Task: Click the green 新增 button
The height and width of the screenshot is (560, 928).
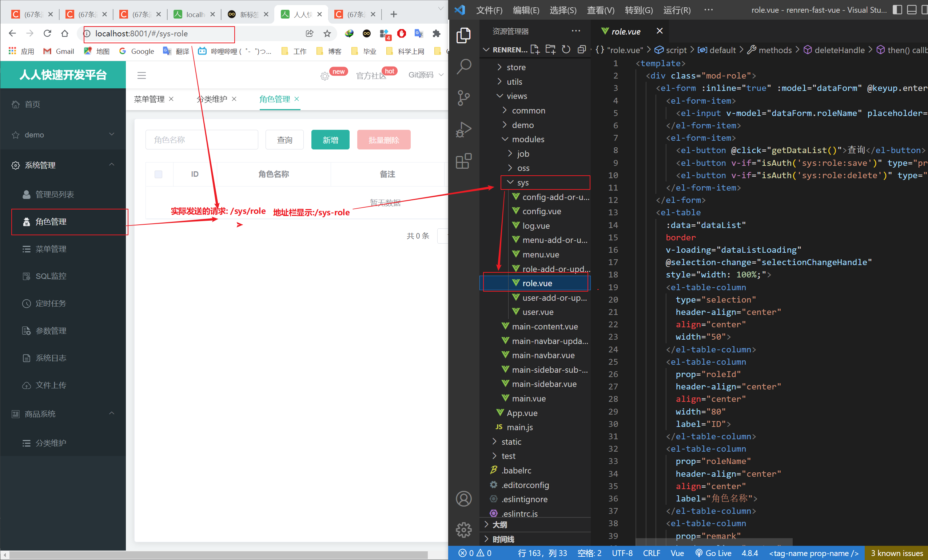Action: pyautogui.click(x=330, y=140)
